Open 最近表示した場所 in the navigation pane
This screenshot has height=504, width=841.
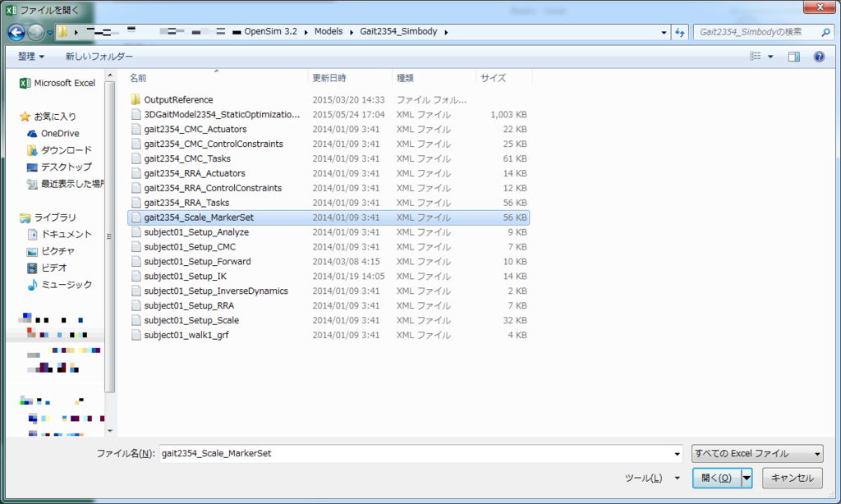coord(65,184)
